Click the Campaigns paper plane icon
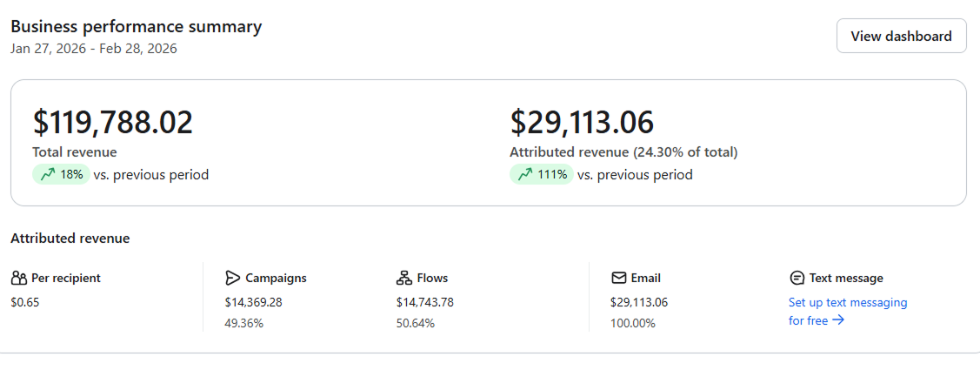This screenshot has height=370, width=980. pos(232,279)
